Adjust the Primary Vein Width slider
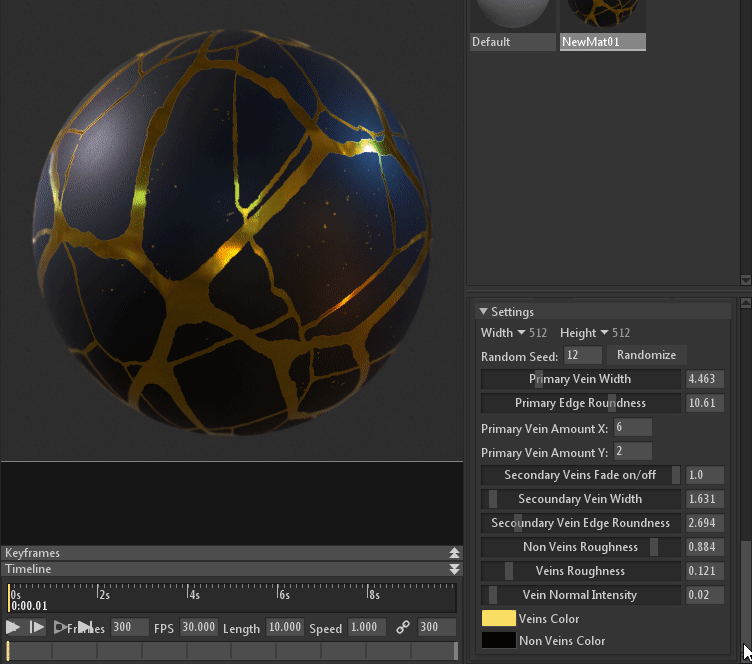Image resolution: width=752 pixels, height=664 pixels. coord(581,379)
